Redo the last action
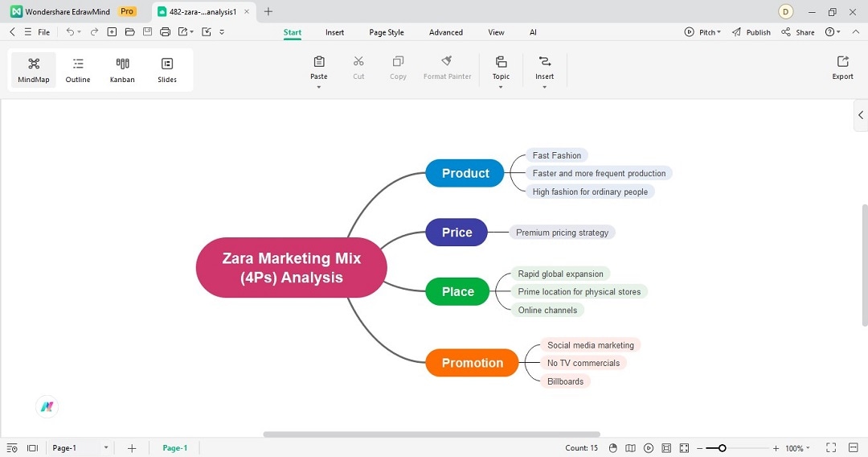This screenshot has width=868, height=457. coord(94,32)
